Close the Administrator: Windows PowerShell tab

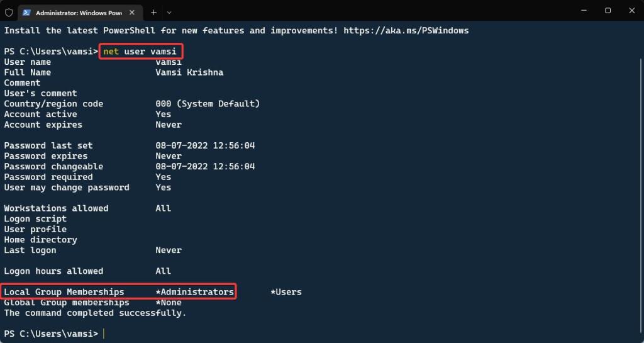tap(132, 13)
